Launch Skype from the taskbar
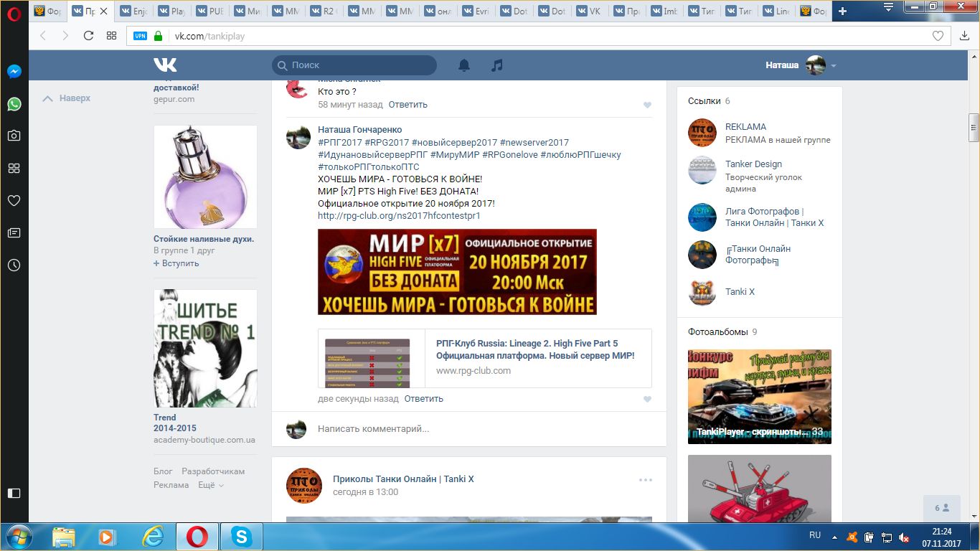The image size is (980, 551). [x=241, y=537]
